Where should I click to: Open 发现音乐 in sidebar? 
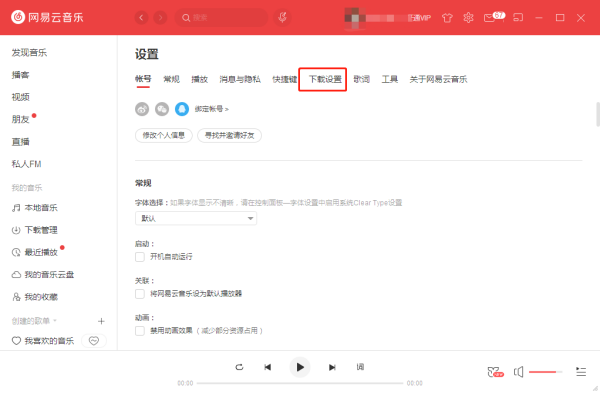29,52
